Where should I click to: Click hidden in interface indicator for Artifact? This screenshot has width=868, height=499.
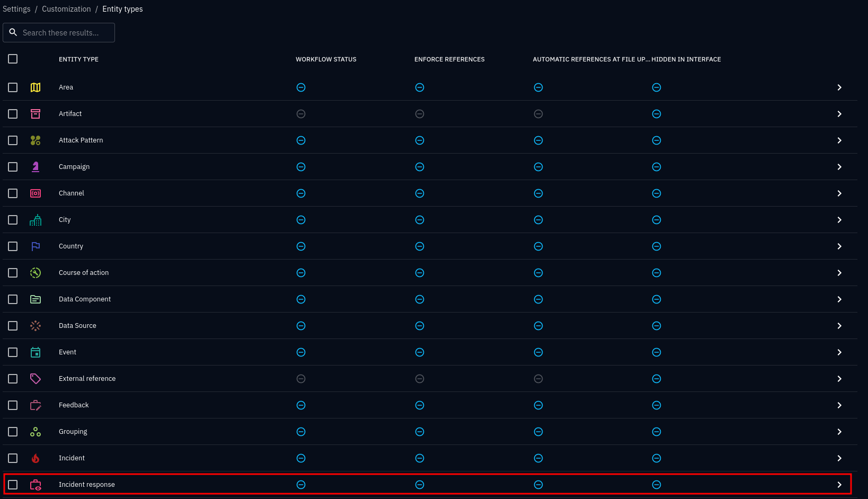pyautogui.click(x=657, y=114)
